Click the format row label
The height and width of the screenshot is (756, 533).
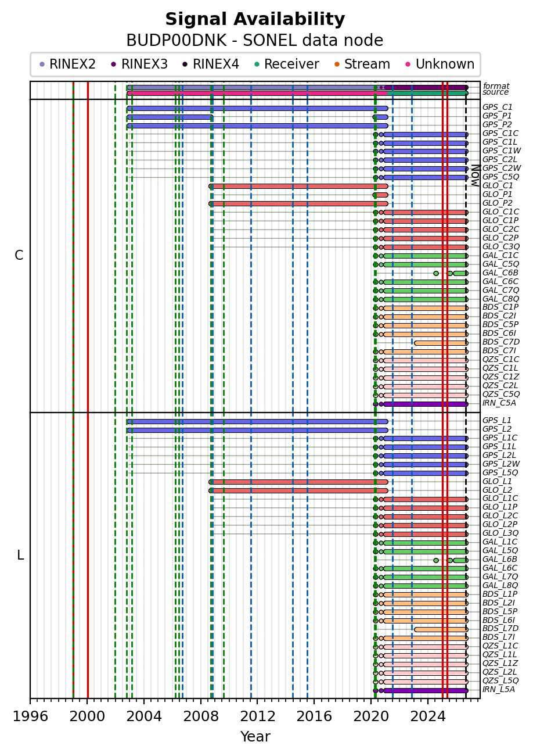tap(496, 86)
